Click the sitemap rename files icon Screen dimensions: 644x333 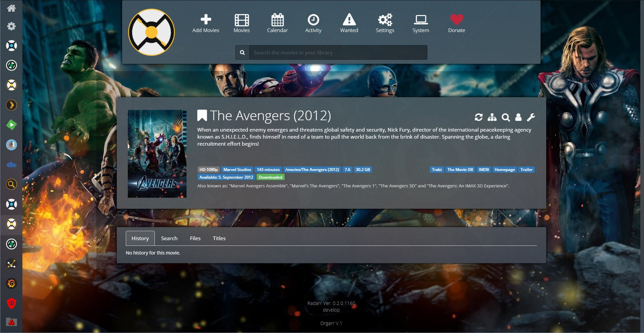click(492, 117)
